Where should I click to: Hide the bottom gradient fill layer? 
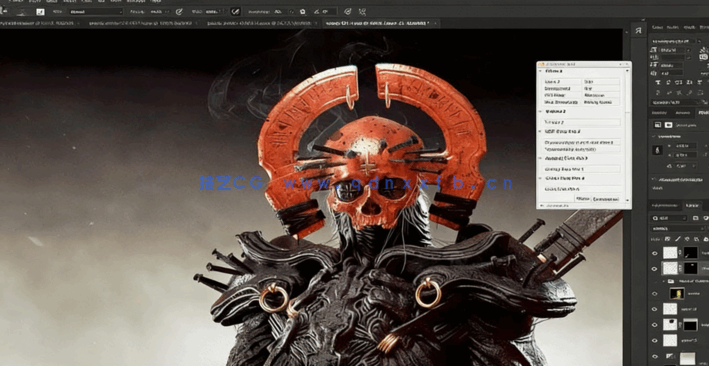tap(654, 357)
